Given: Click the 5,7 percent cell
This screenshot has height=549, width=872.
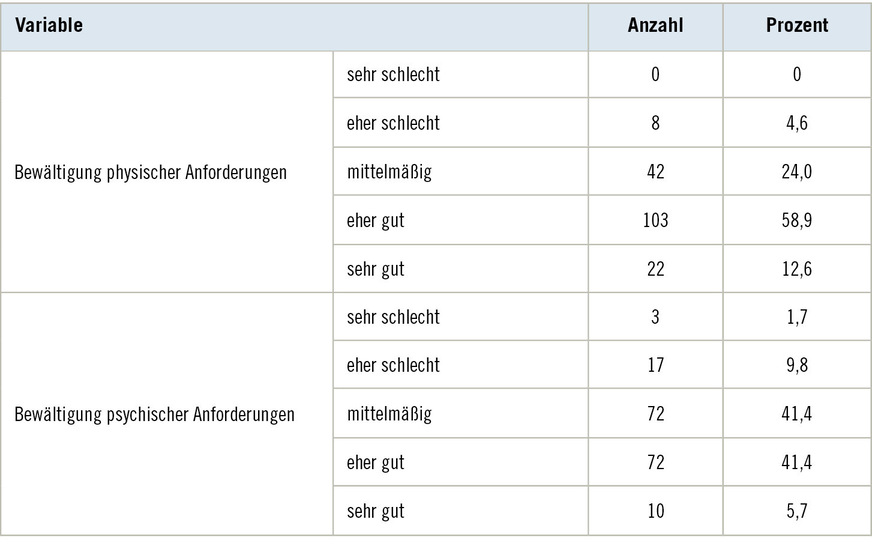Looking at the screenshot, I should 797,511.
